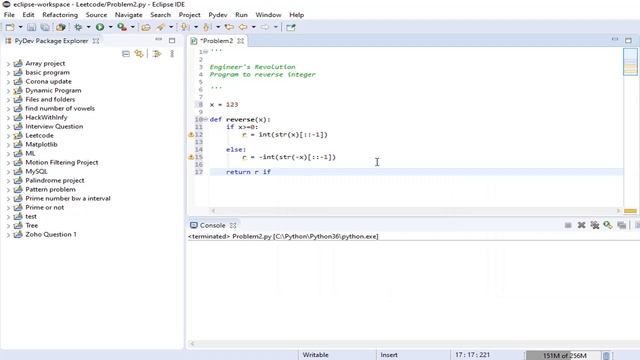Screen dimensions: 640x360
Task: Open the Refactoring menu
Action: [60, 15]
